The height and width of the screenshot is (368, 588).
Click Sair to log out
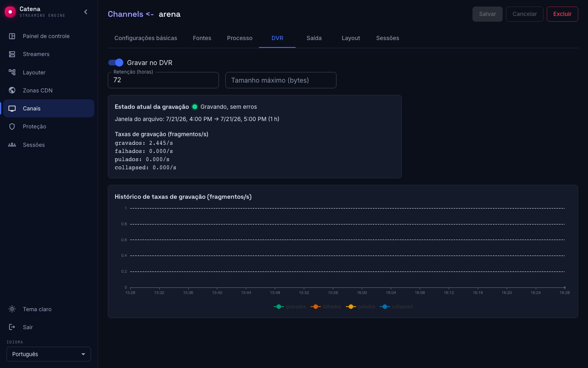(x=49, y=327)
